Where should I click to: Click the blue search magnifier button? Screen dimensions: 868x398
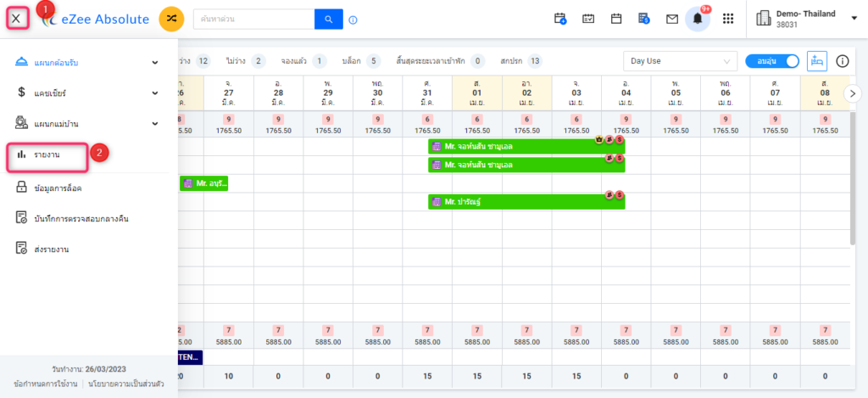pyautogui.click(x=329, y=20)
